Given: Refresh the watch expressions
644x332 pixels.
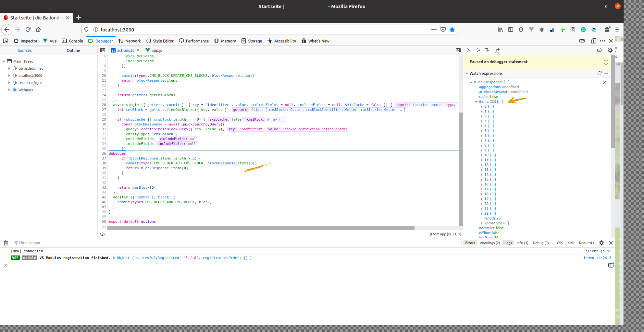Looking at the screenshot, I should [599, 73].
